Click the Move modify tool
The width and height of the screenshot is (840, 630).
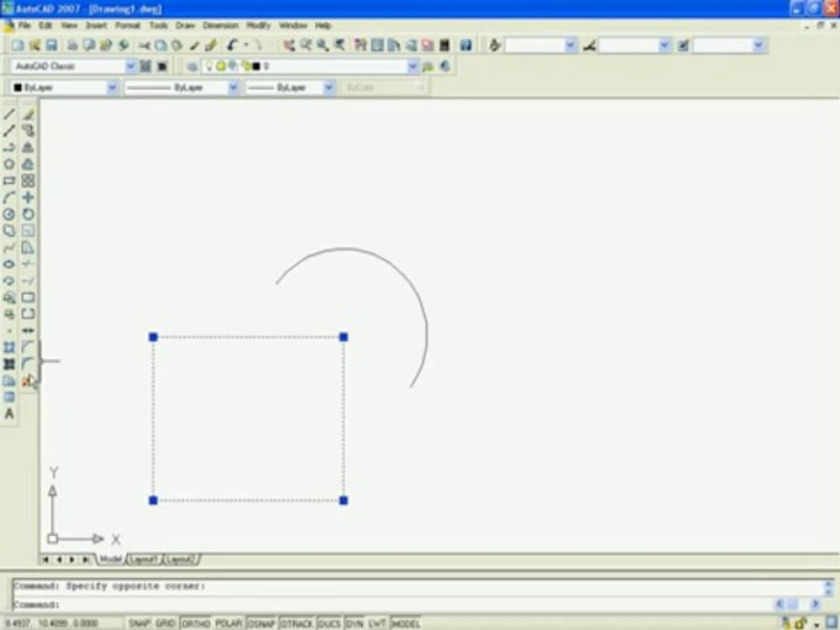tap(28, 197)
